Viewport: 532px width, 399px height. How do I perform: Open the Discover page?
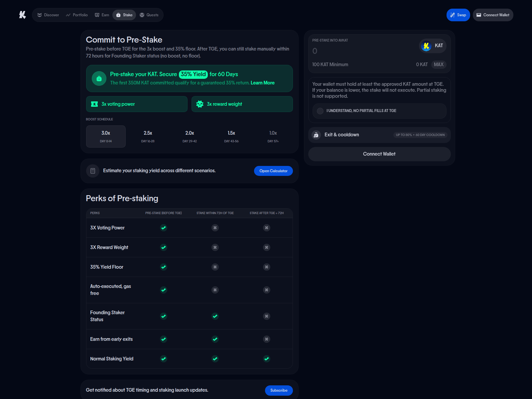(48, 15)
